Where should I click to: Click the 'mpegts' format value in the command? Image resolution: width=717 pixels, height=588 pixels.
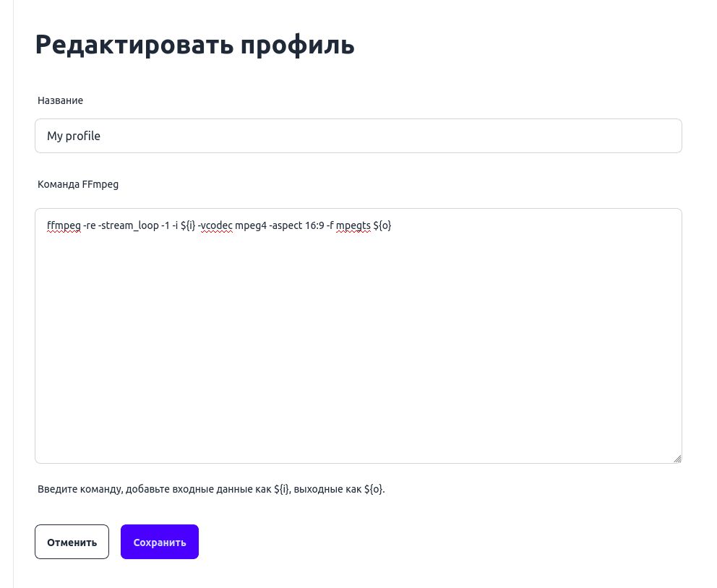click(353, 225)
